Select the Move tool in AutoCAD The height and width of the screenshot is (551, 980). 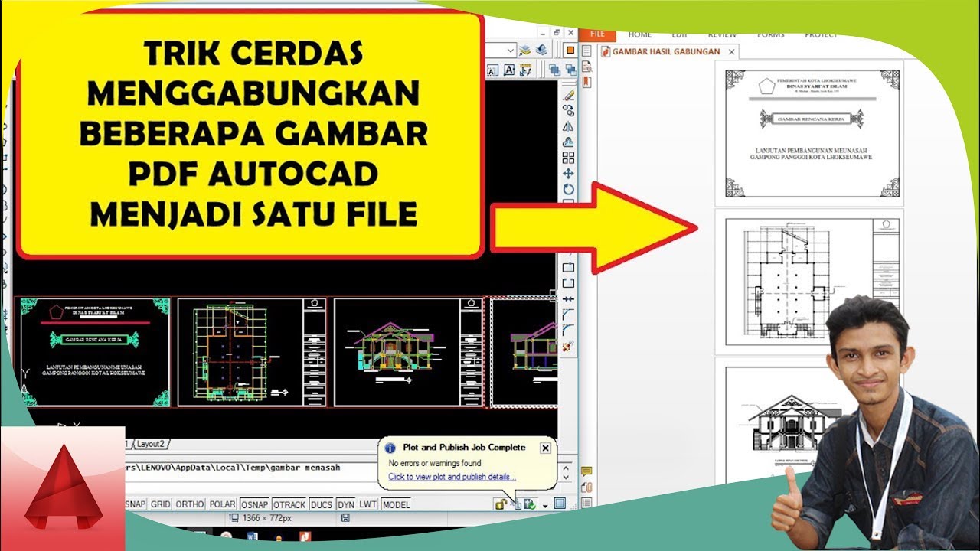pos(569,174)
